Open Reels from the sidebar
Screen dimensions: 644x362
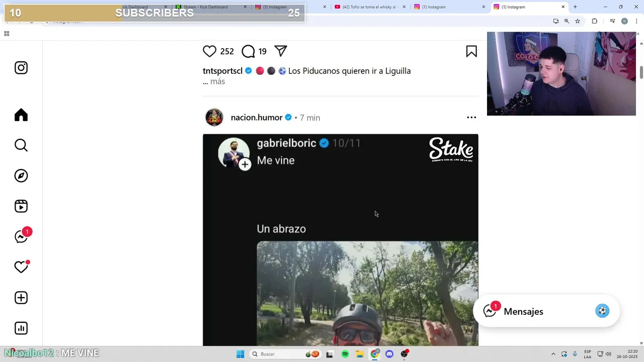coord(21,206)
